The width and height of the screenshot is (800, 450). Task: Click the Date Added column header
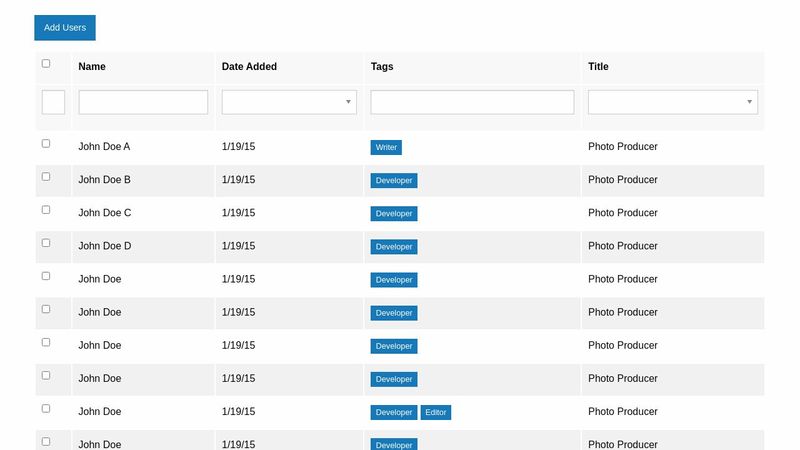(249, 67)
